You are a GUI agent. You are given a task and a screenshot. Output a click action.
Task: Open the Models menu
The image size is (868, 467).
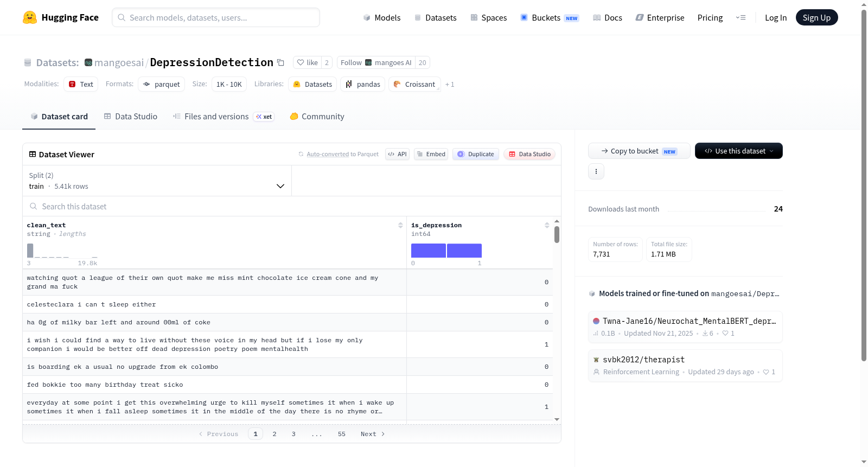pos(382,17)
